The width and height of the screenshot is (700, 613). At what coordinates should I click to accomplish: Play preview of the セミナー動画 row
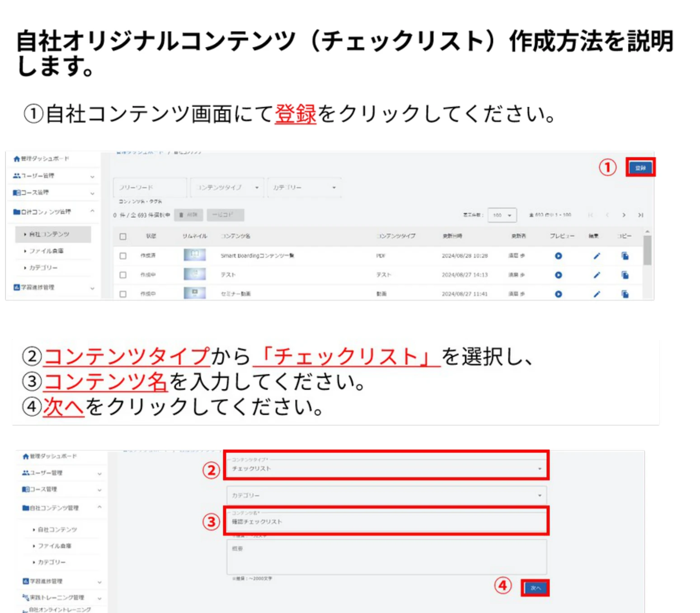pos(559,294)
